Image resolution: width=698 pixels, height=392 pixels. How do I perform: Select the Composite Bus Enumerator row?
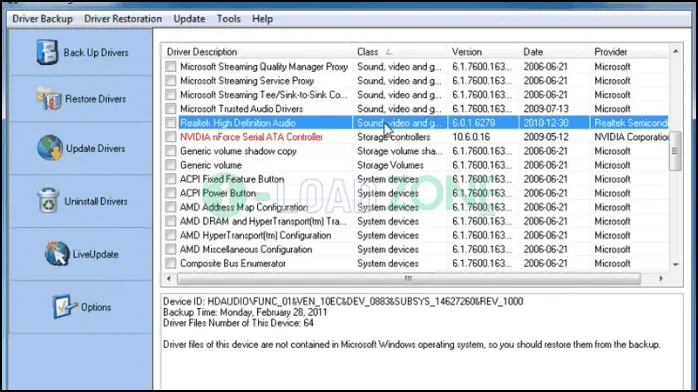tap(415, 263)
